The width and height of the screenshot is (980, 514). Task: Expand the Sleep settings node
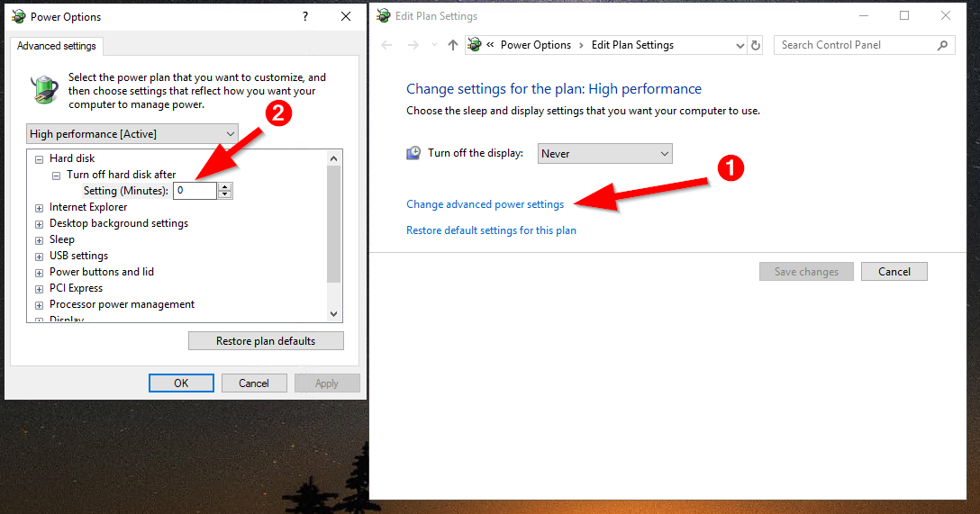pos(40,240)
